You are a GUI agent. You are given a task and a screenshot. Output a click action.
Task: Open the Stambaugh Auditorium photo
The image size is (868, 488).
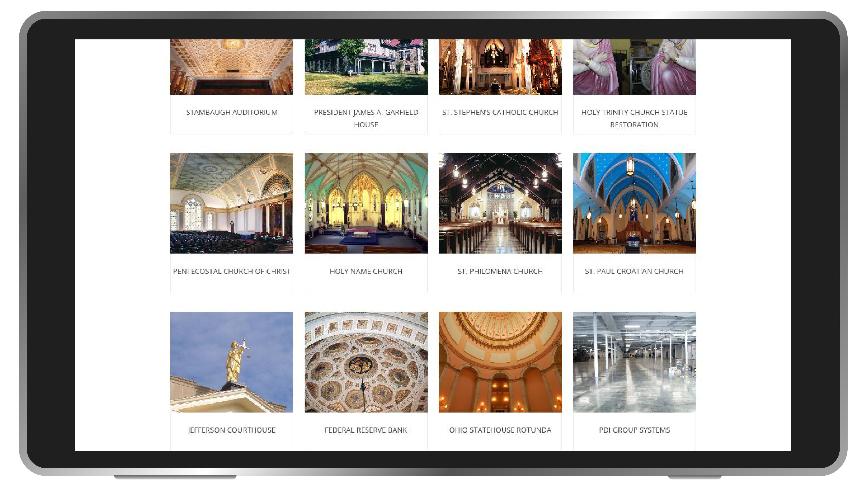[x=231, y=67]
